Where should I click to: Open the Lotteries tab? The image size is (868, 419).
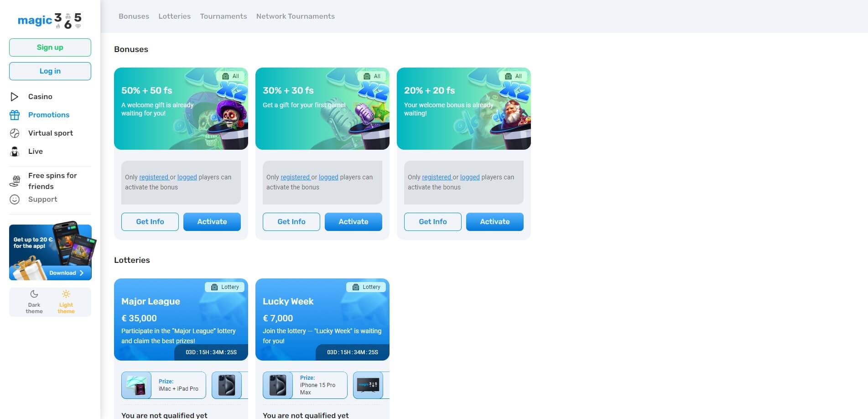(x=175, y=16)
